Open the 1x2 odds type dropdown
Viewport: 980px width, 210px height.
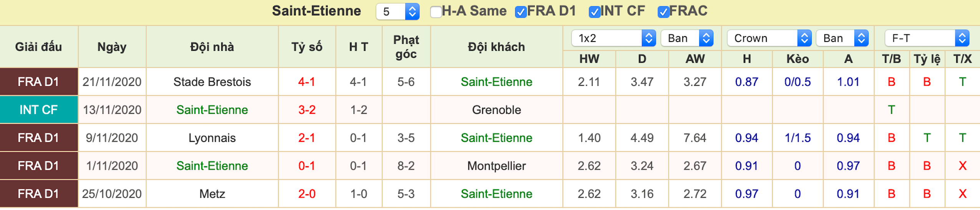coord(614,38)
